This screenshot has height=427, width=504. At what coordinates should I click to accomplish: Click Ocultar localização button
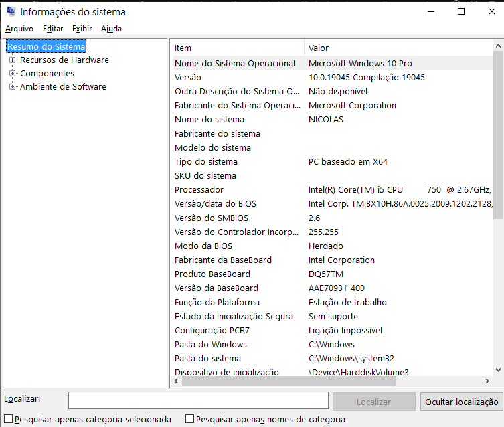point(462,402)
